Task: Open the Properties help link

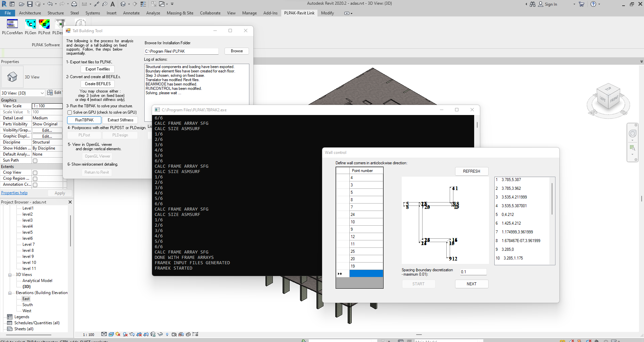Action: 14,193
